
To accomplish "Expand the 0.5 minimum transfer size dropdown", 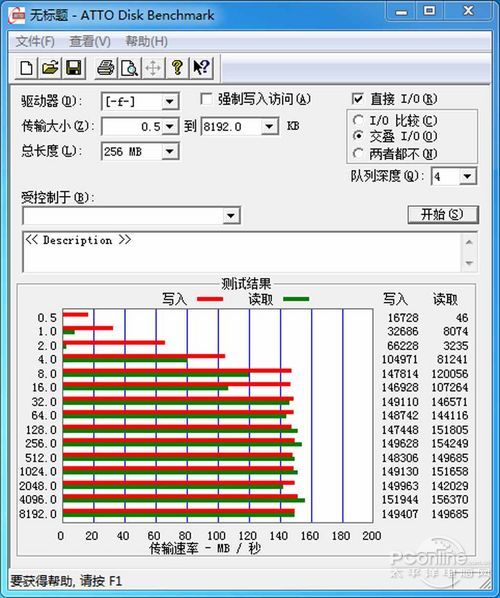I will click(x=170, y=127).
